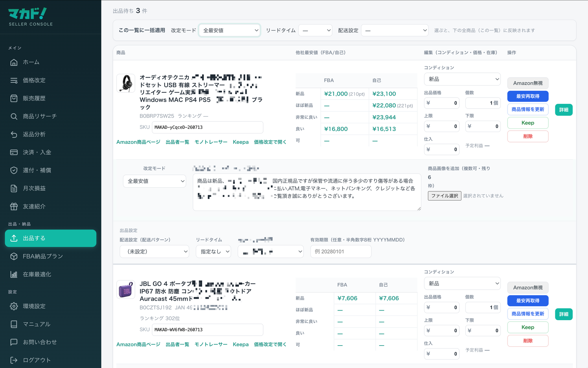Click Amazon無視 button for Audio-Technica headset

pos(528,83)
